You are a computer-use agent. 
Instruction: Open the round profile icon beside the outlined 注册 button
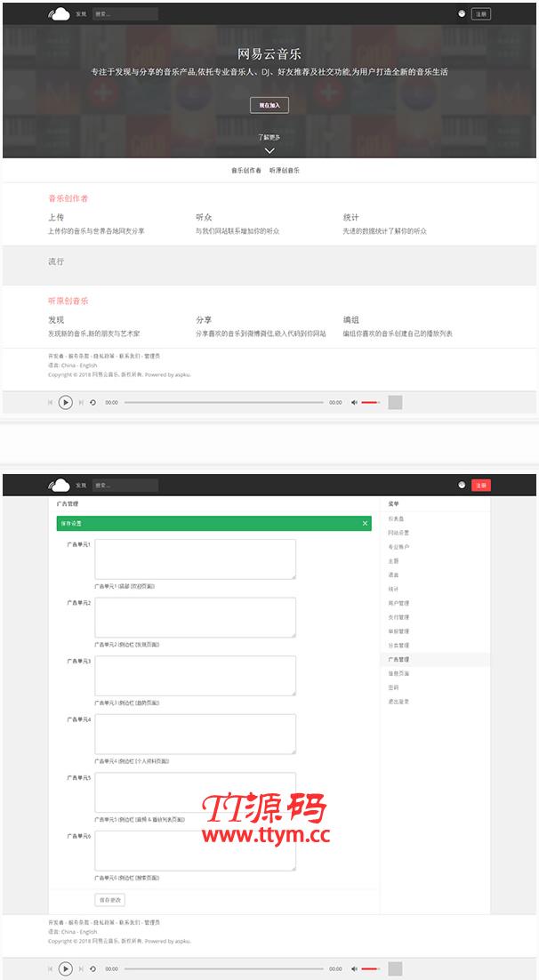pyautogui.click(x=462, y=13)
